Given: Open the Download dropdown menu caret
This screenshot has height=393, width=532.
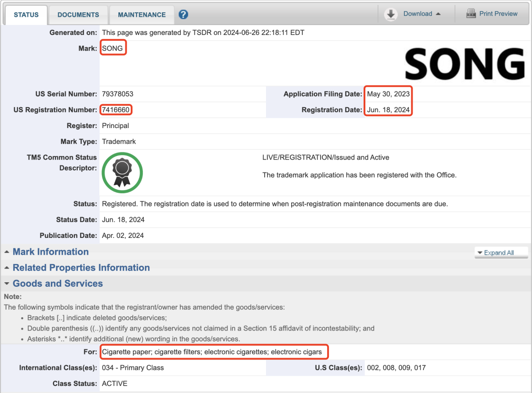Looking at the screenshot, I should (438, 14).
